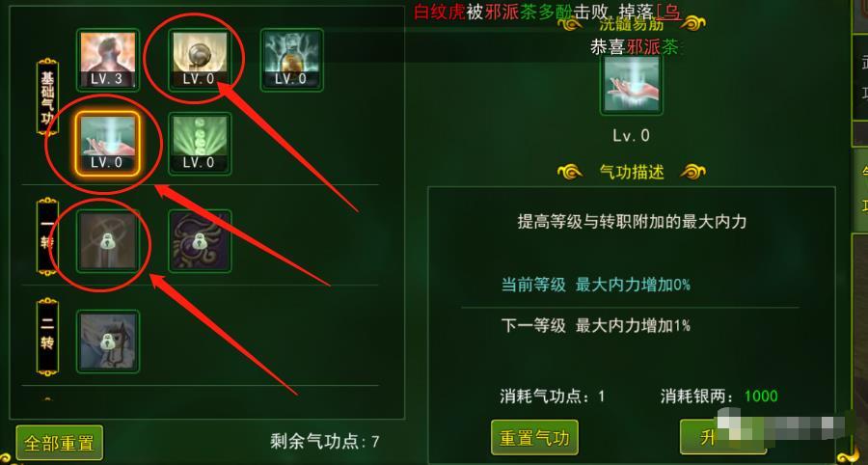Click the first locked 一转 skill icon
This screenshot has width=868, height=465.
click(x=108, y=241)
